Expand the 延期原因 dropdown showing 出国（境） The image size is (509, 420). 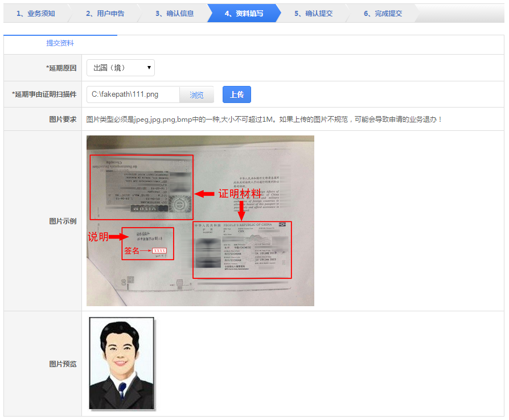click(x=121, y=68)
